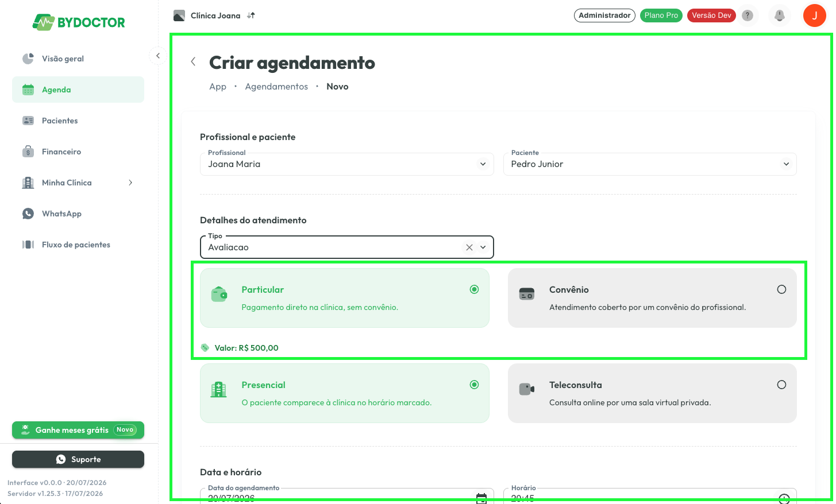This screenshot has width=836, height=504.
Task: Click the wallet icon on Particular card
Action: (x=219, y=294)
